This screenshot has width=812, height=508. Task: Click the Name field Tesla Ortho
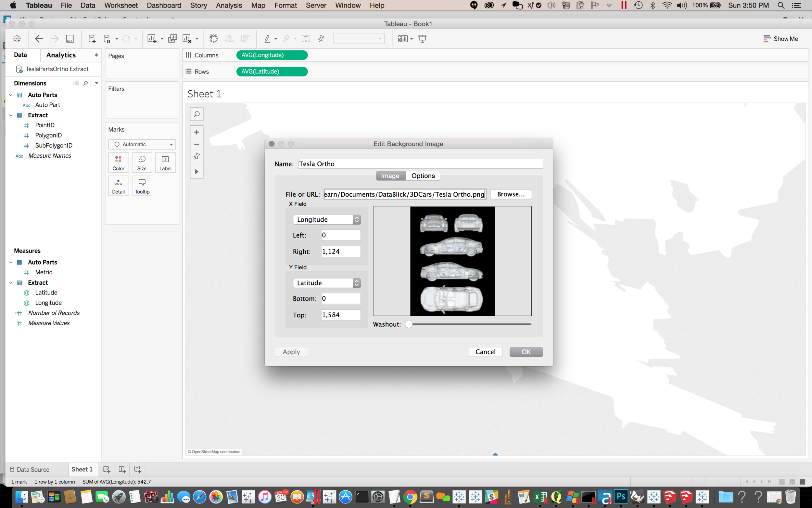click(x=420, y=164)
